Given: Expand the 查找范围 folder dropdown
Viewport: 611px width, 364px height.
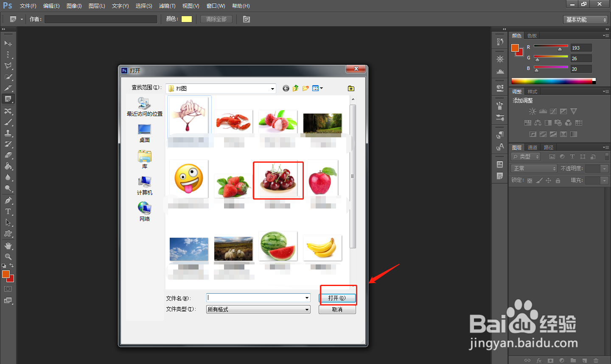Looking at the screenshot, I should [272, 89].
